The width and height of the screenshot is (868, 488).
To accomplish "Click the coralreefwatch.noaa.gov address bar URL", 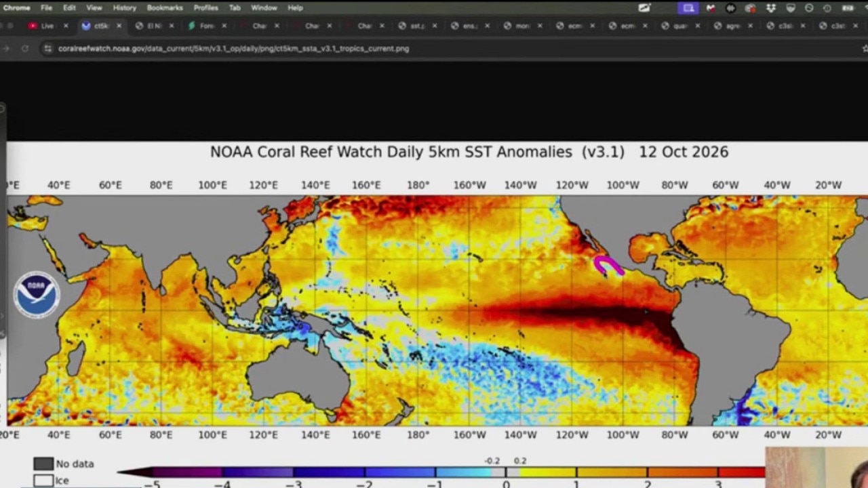I will tap(233, 49).
